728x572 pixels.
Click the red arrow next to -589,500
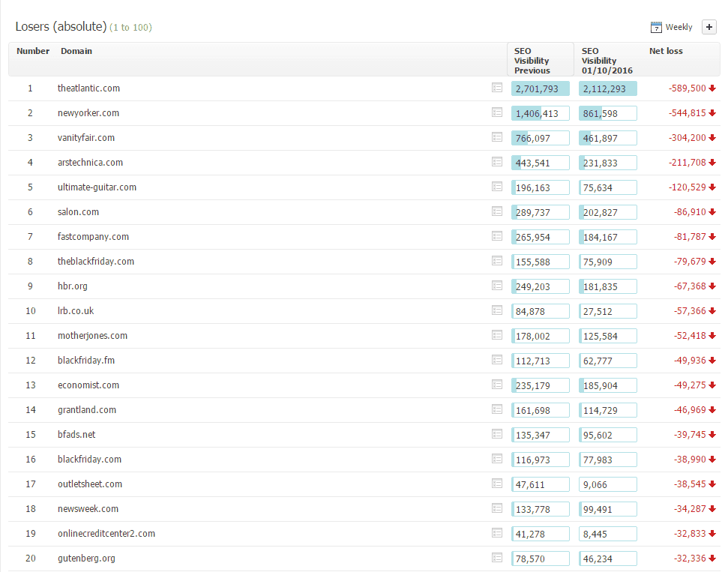point(712,88)
